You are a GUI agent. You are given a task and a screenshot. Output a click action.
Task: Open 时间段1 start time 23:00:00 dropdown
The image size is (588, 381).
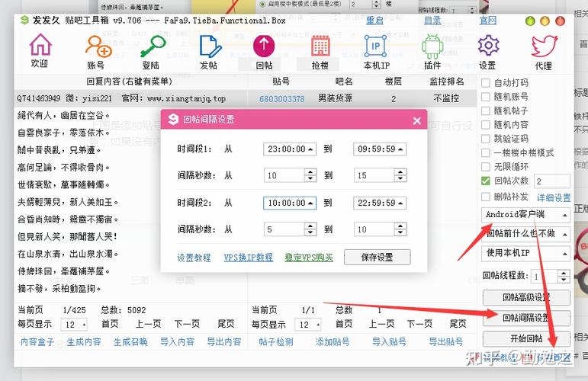290,149
